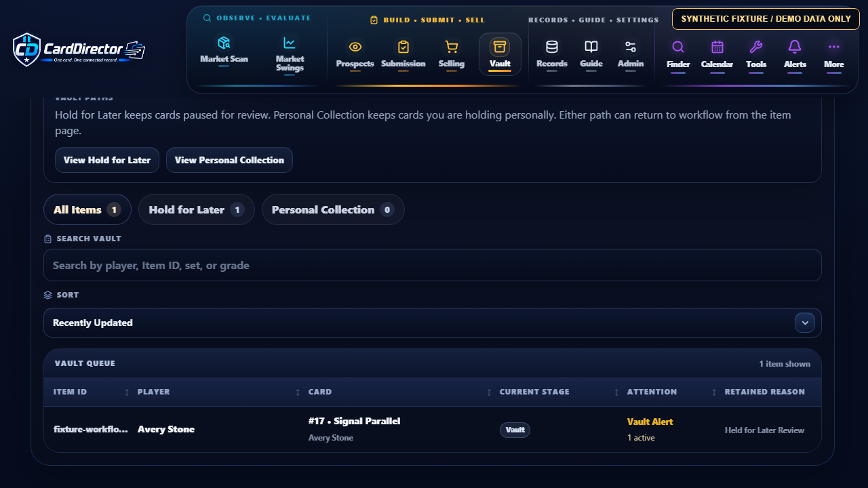
Task: Open the Selling cart icon
Action: (451, 47)
